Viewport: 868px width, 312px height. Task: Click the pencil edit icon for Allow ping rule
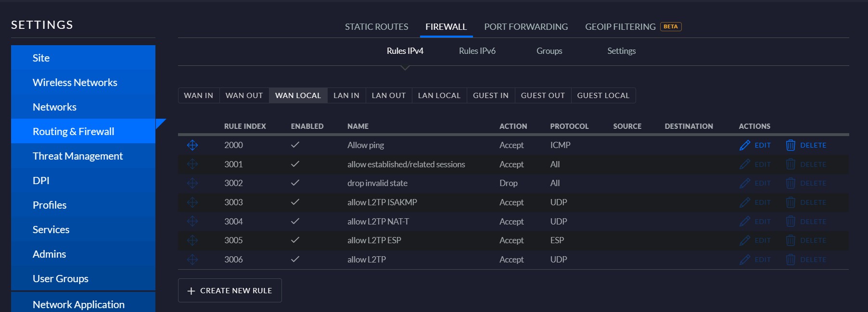[744, 145]
